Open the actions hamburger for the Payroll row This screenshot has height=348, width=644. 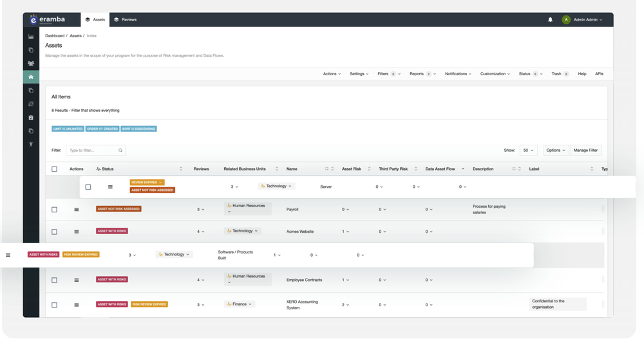(x=77, y=209)
